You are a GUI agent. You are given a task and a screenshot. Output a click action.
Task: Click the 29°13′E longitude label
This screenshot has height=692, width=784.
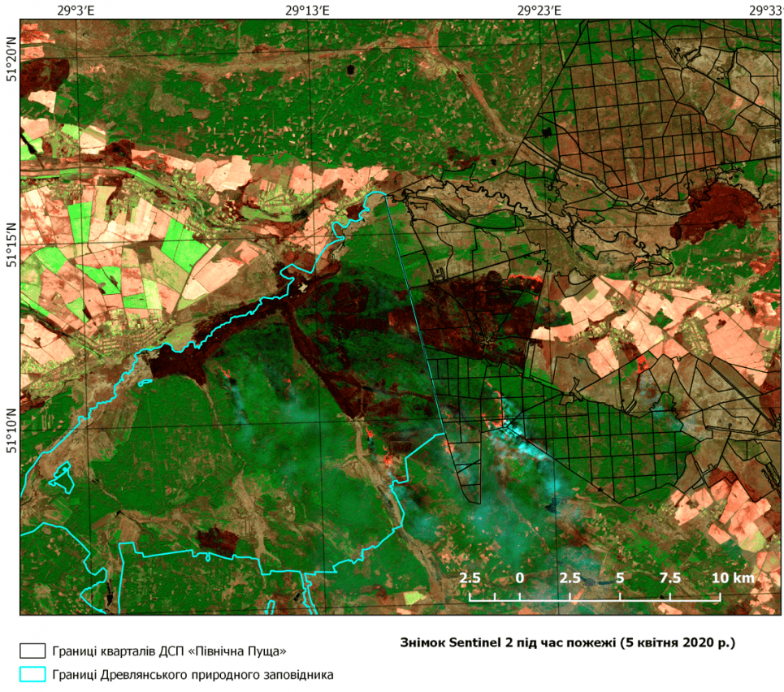[307, 11]
